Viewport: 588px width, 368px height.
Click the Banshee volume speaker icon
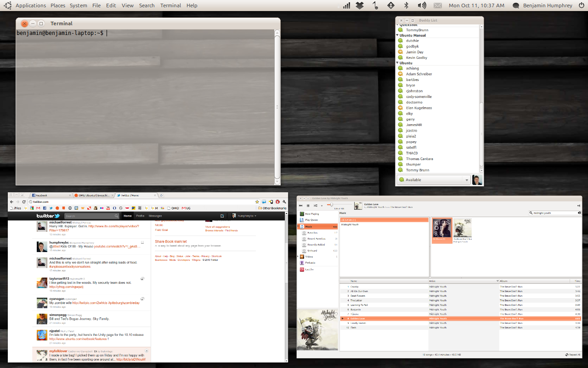click(578, 206)
